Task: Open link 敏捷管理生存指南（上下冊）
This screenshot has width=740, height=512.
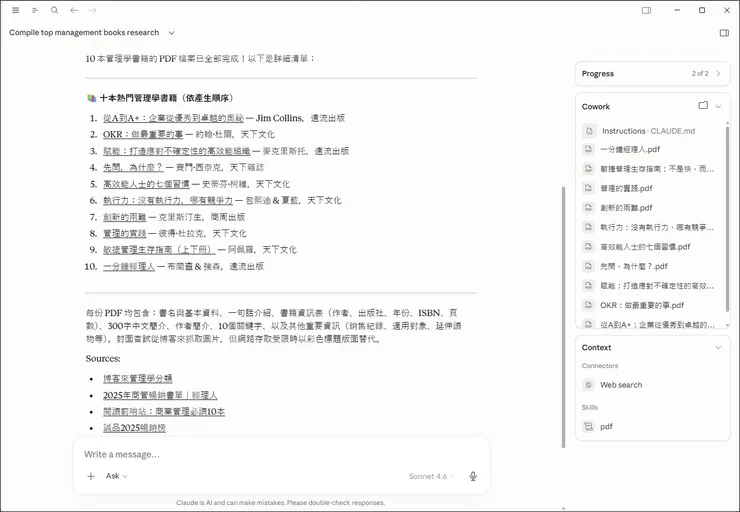Action: (x=159, y=250)
